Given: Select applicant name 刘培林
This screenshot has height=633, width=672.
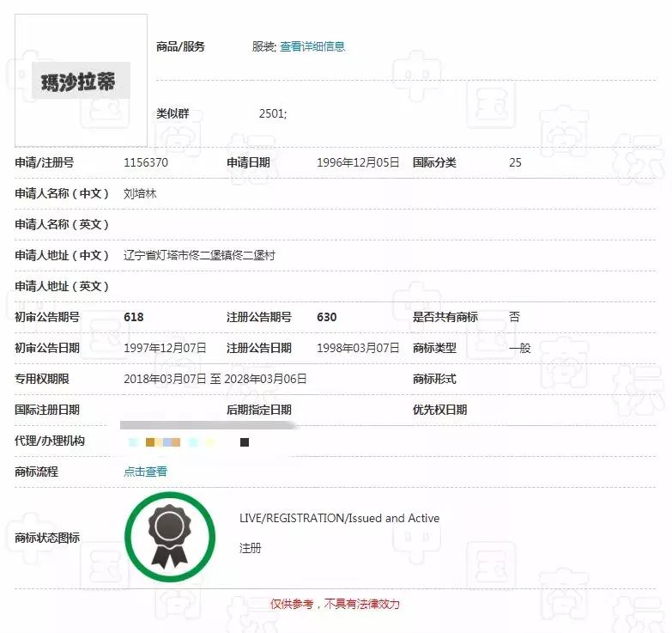Looking at the screenshot, I should click(x=140, y=193).
